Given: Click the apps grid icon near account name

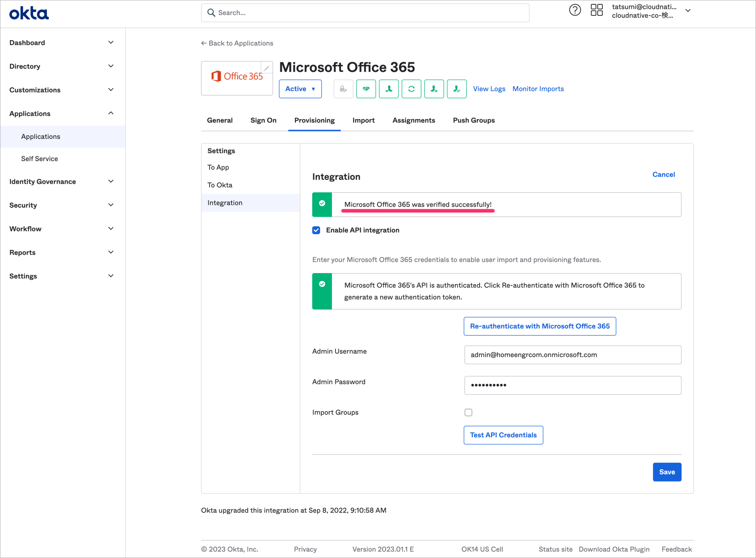Looking at the screenshot, I should pyautogui.click(x=597, y=10).
